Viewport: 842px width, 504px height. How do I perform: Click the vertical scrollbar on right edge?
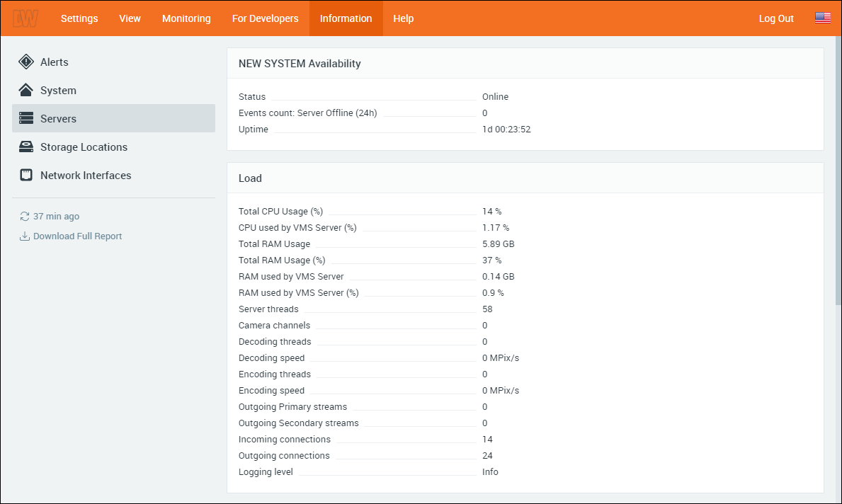[x=838, y=177]
